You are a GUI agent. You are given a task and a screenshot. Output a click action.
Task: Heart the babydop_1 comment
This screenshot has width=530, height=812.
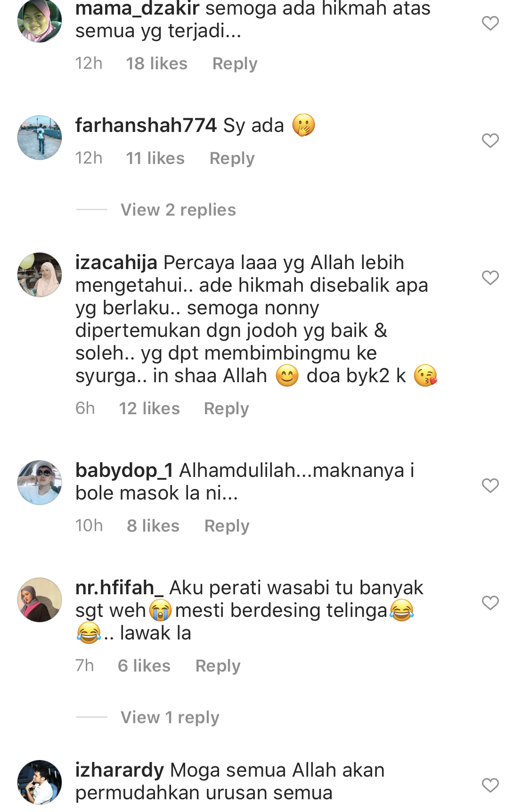point(490,485)
